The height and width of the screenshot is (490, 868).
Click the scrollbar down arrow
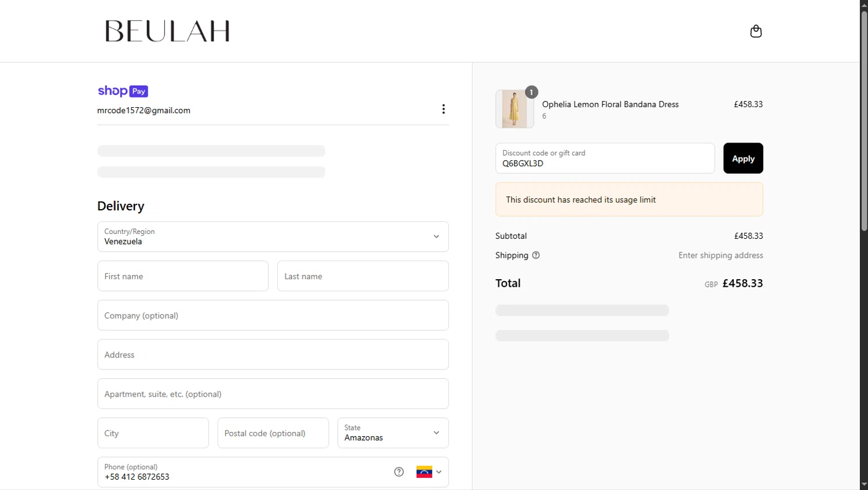pyautogui.click(x=864, y=485)
